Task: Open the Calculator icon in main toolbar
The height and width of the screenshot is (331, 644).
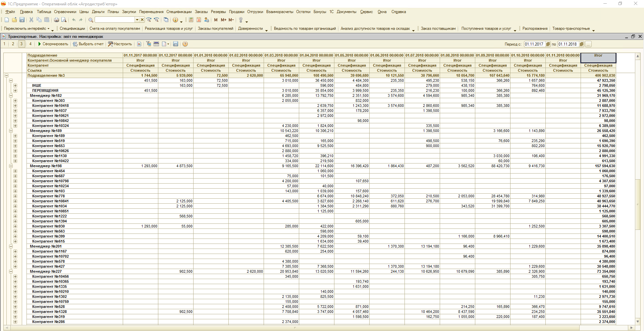Action: pyautogui.click(x=191, y=20)
